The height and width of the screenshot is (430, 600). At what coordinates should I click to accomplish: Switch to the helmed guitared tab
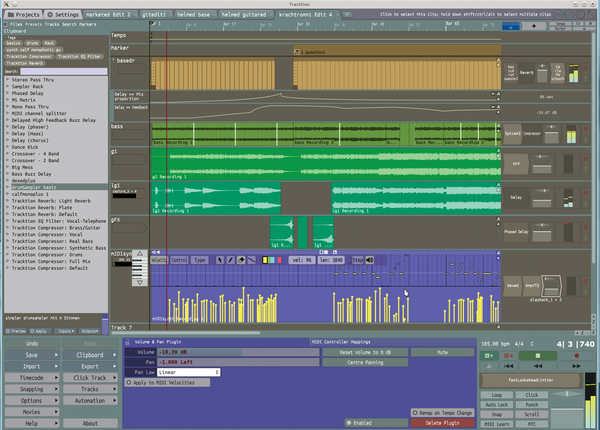244,15
